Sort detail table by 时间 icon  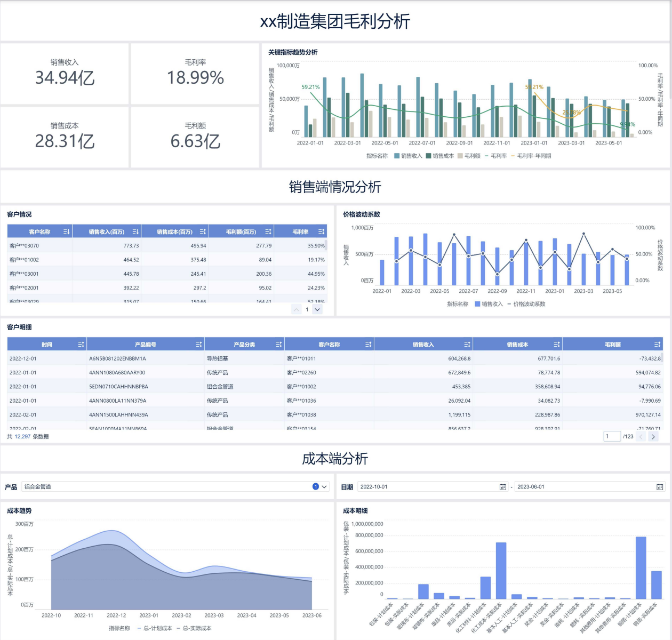[81, 345]
